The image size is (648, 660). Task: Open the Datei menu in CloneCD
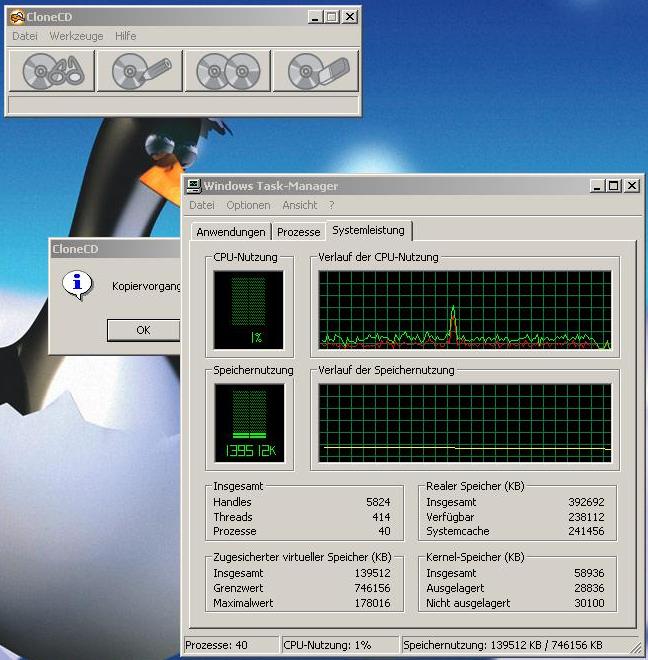point(25,36)
